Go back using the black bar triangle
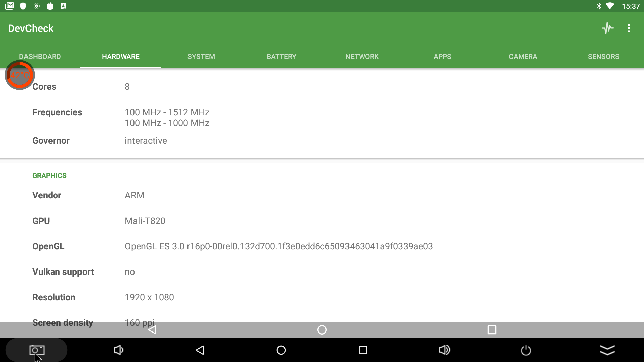This screenshot has height=362, width=644. [x=200, y=350]
